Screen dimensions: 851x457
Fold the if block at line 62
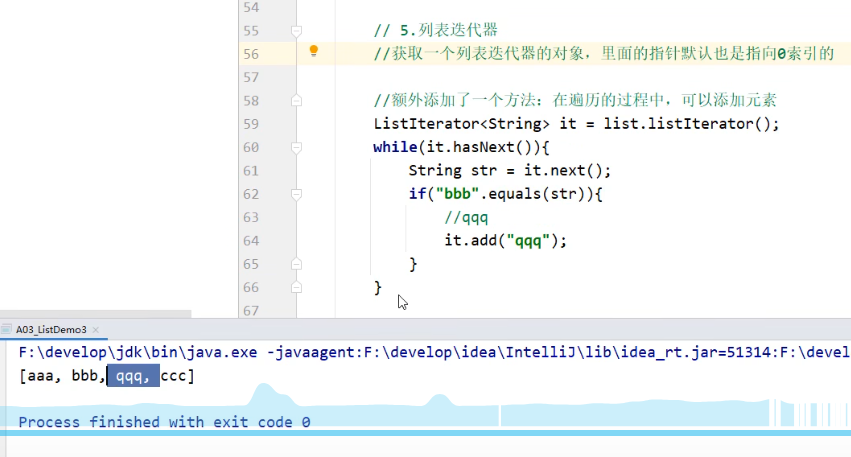[x=296, y=194]
